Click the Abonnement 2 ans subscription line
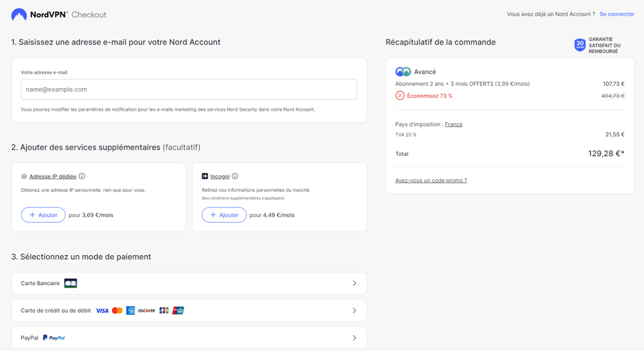Viewport: 644px width, 351px height. (x=462, y=84)
